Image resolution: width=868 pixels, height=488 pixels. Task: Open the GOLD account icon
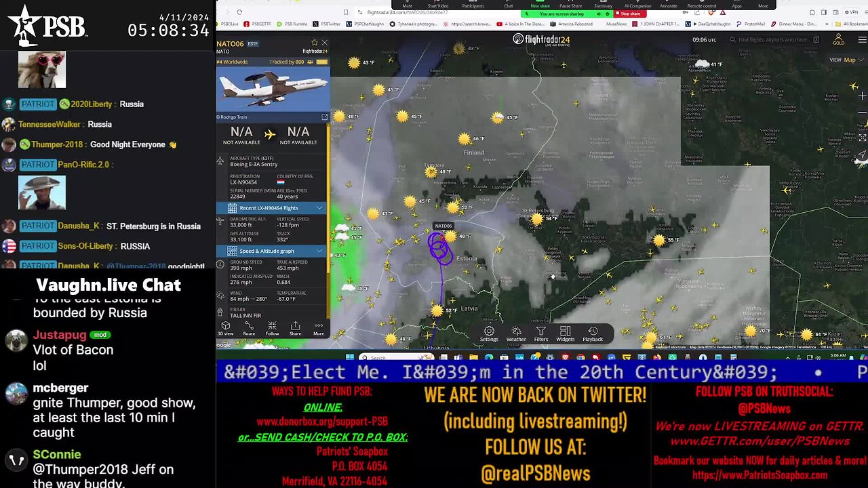tap(839, 39)
